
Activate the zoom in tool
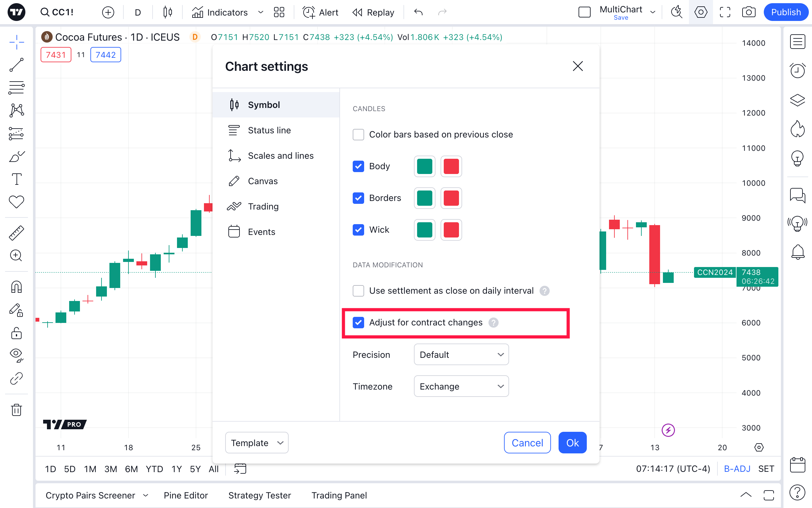pyautogui.click(x=16, y=256)
